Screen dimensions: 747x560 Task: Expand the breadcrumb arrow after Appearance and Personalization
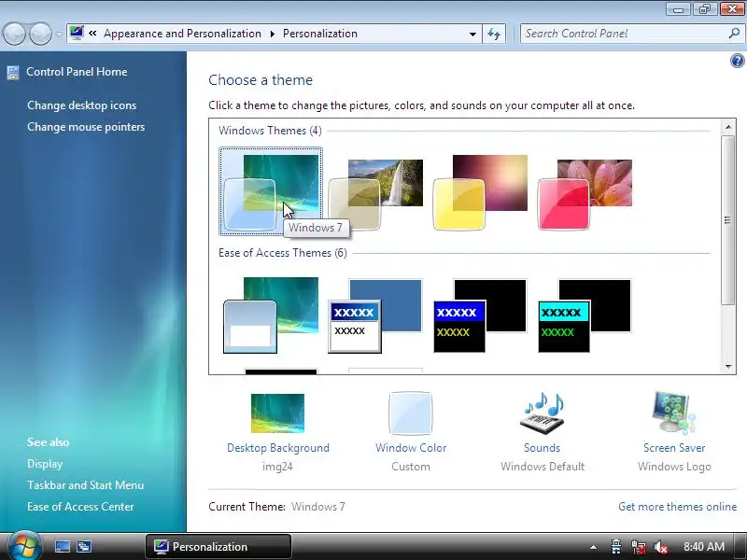tap(272, 34)
